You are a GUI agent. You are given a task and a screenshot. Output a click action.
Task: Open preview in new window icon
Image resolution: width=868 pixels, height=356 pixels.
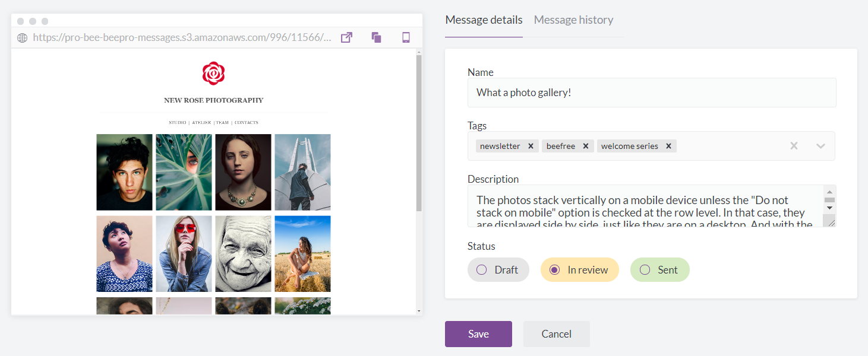[x=346, y=37]
